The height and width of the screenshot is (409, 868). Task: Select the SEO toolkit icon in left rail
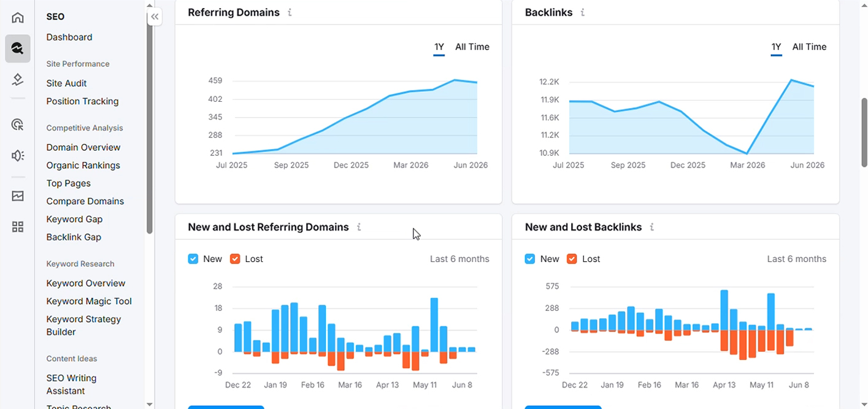(x=18, y=48)
